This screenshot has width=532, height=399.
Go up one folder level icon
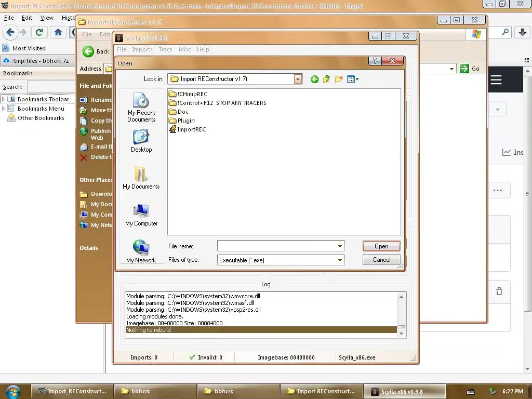(x=326, y=79)
